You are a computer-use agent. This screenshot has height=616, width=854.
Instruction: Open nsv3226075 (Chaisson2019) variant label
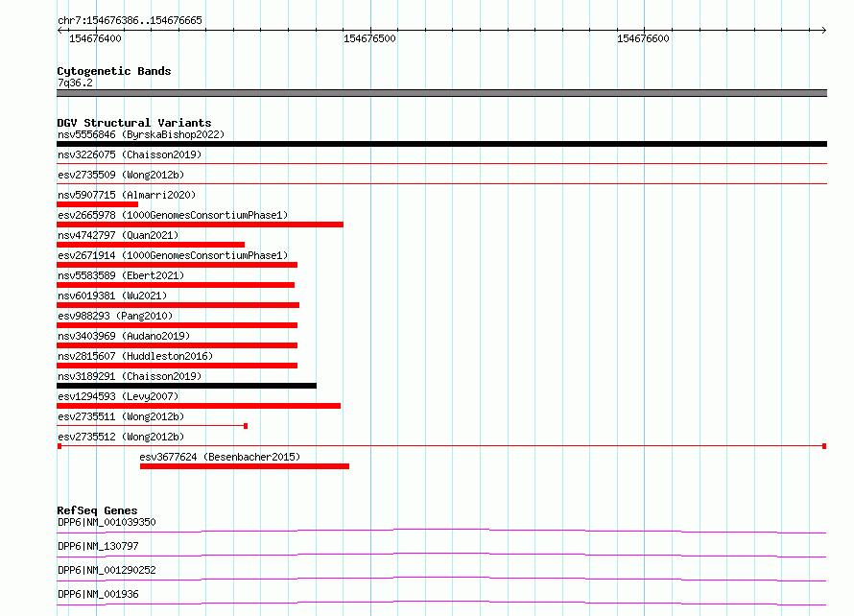(x=130, y=154)
